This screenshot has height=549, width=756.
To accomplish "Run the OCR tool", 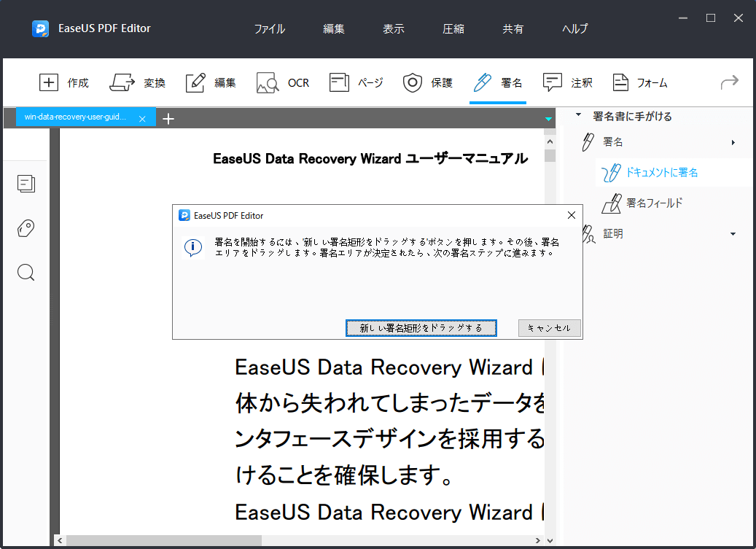I will pyautogui.click(x=284, y=82).
